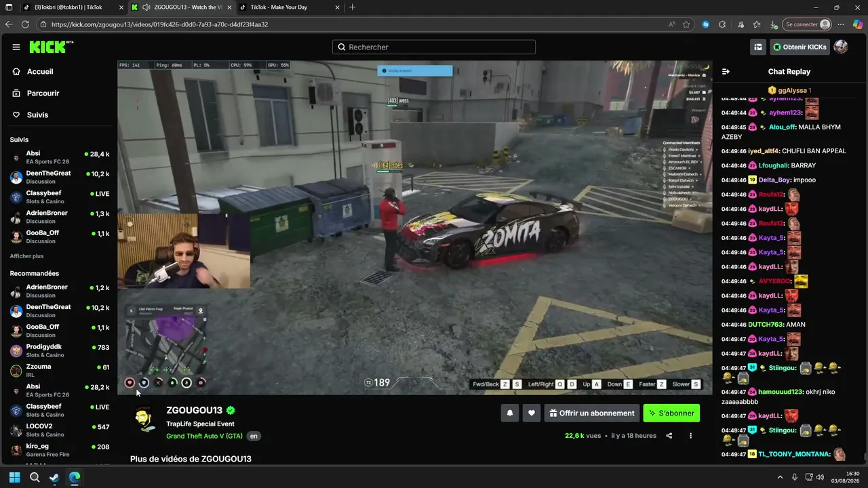Open the Copilot icon in Edge
Screen dimensions: 868x488
pyautogui.click(x=858, y=24)
